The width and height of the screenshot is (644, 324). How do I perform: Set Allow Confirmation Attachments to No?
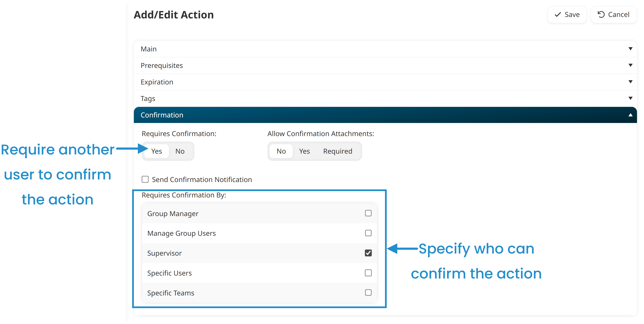[x=281, y=151]
